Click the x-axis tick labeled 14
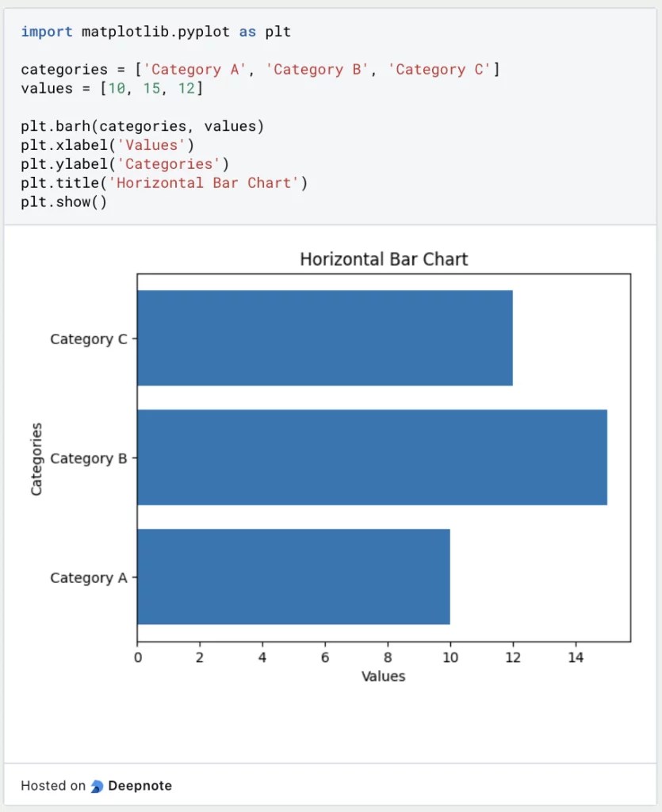The width and height of the screenshot is (662, 812). click(576, 657)
